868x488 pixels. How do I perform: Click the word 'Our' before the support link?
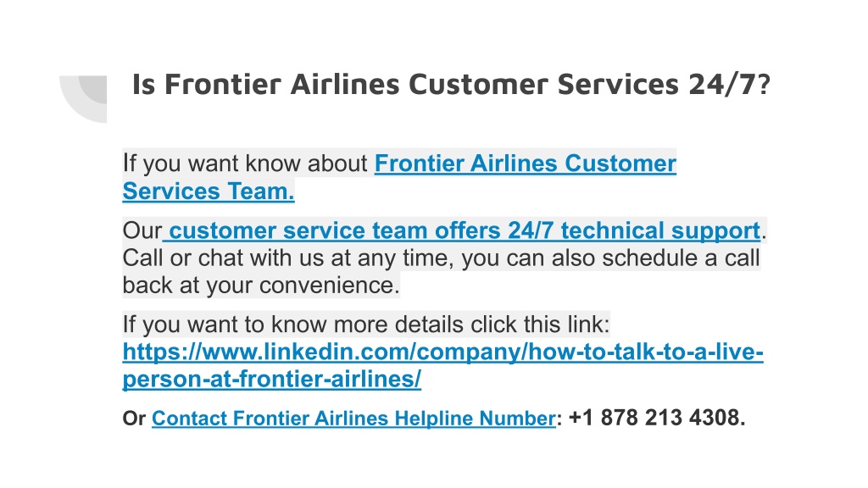coord(142,230)
